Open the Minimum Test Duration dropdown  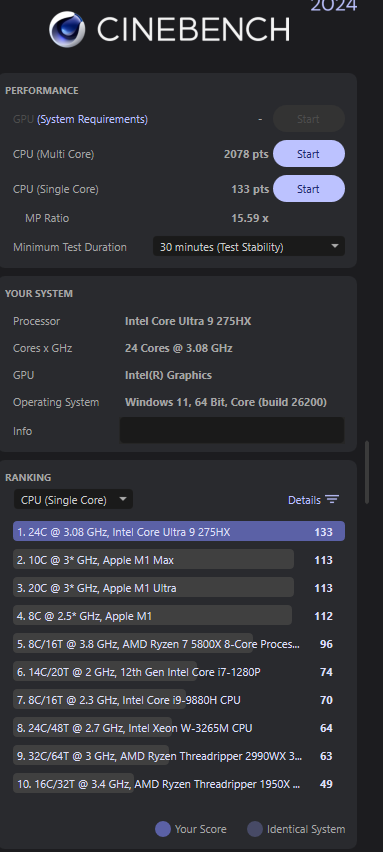point(249,247)
